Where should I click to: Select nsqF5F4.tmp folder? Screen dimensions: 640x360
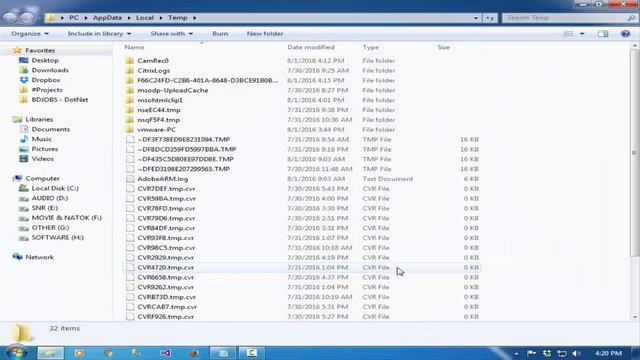point(158,120)
